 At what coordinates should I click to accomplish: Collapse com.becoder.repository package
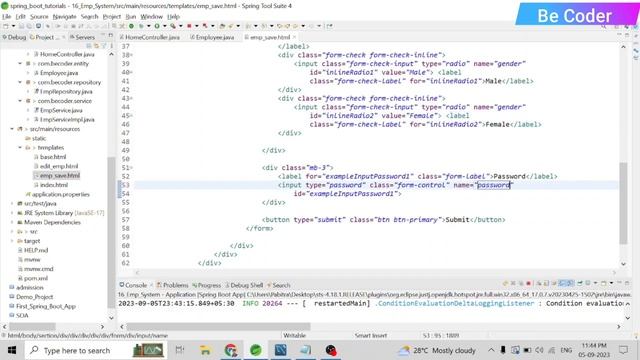[20, 82]
